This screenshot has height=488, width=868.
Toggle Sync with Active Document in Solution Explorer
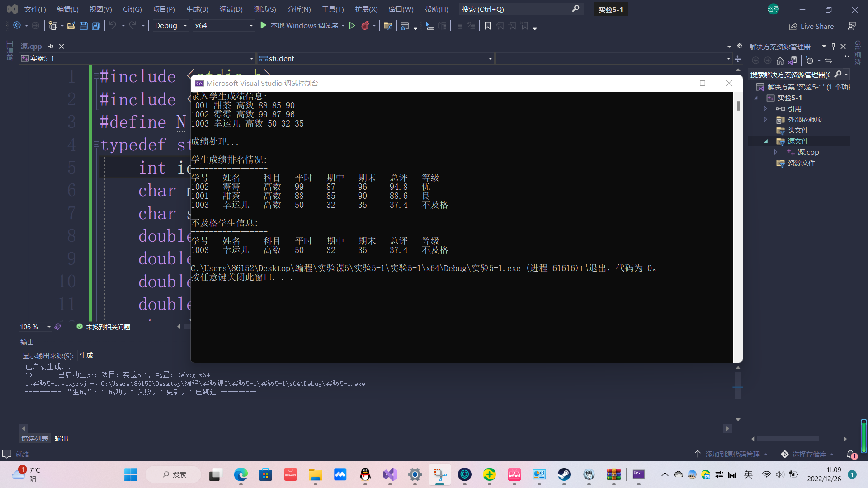coord(828,61)
